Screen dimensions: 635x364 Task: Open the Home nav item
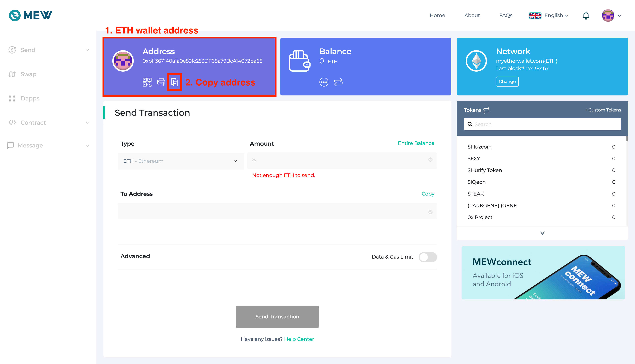coord(437,15)
